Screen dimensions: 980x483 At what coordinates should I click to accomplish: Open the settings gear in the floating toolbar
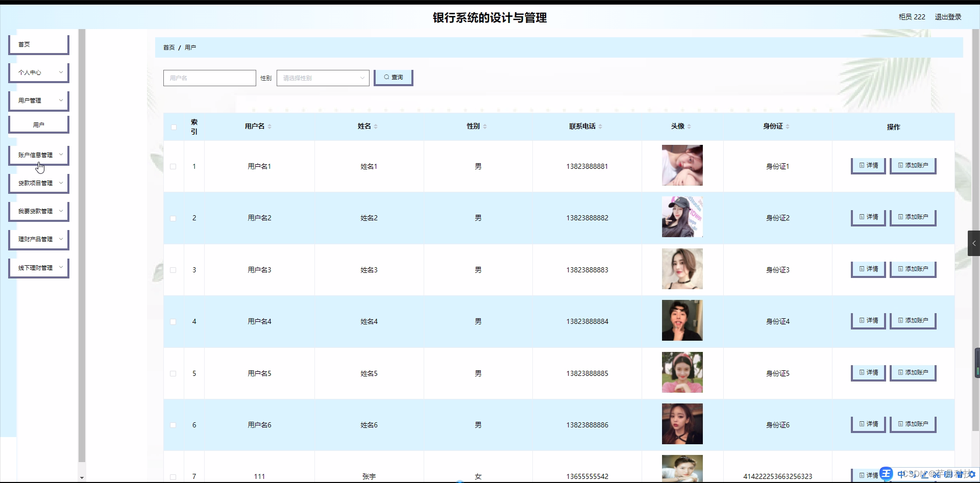[973, 475]
